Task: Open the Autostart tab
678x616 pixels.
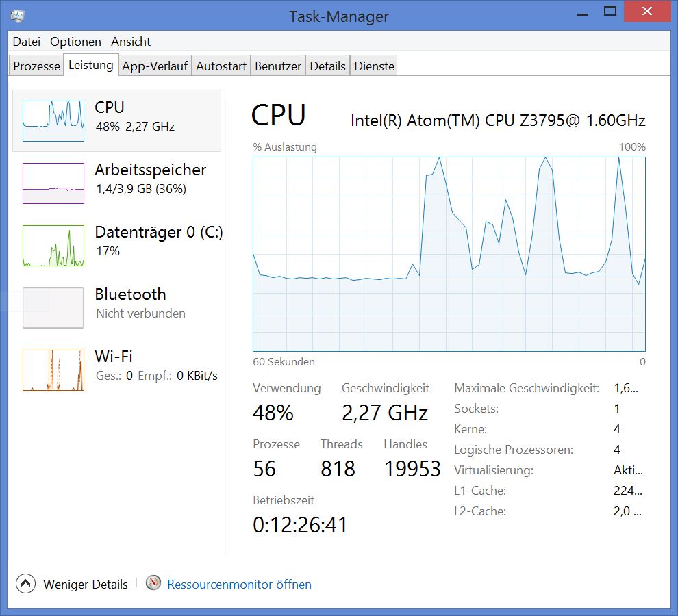Action: pyautogui.click(x=221, y=66)
